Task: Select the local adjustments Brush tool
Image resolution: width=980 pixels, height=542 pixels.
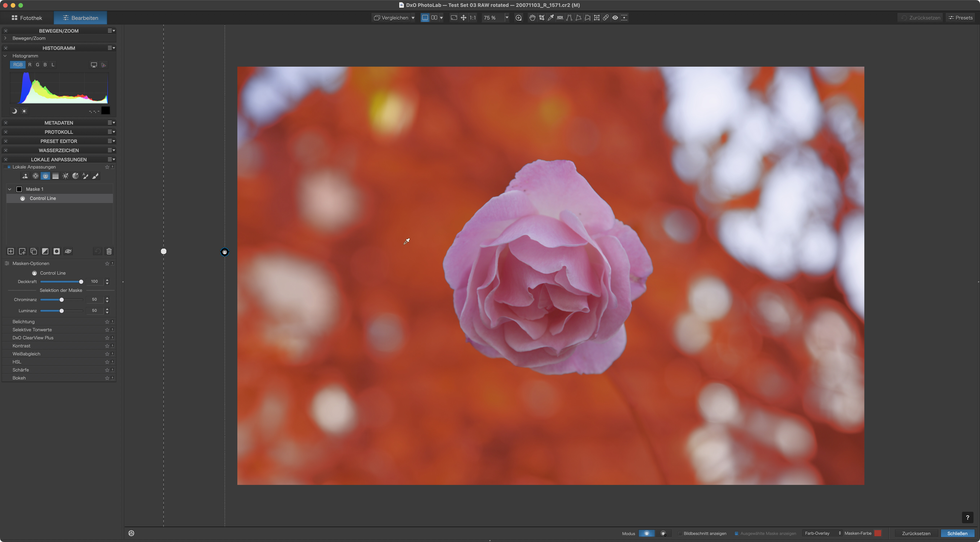Action: pos(96,176)
